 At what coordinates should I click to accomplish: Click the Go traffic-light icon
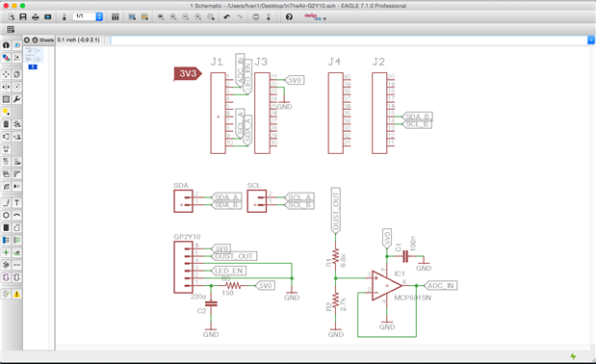pyautogui.click(x=269, y=16)
